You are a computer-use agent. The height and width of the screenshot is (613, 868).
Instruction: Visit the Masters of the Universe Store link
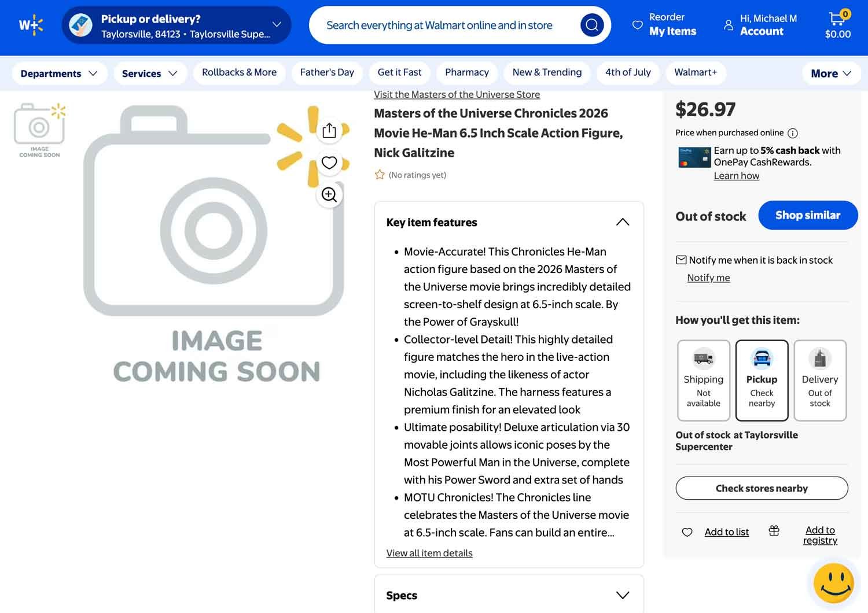(457, 94)
